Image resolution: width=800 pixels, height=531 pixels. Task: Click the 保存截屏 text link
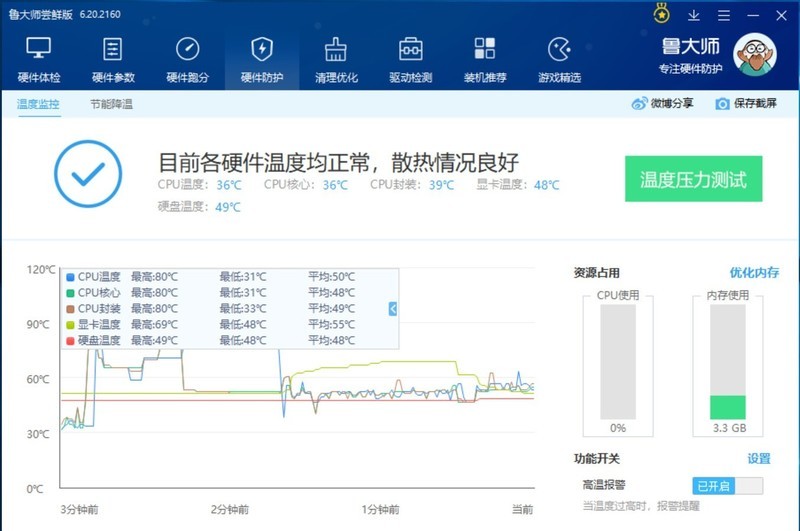(x=755, y=104)
